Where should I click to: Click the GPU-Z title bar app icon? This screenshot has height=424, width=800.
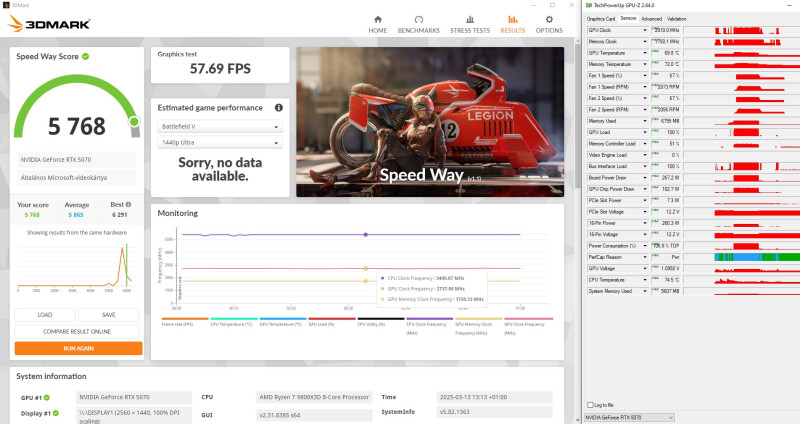coord(589,5)
